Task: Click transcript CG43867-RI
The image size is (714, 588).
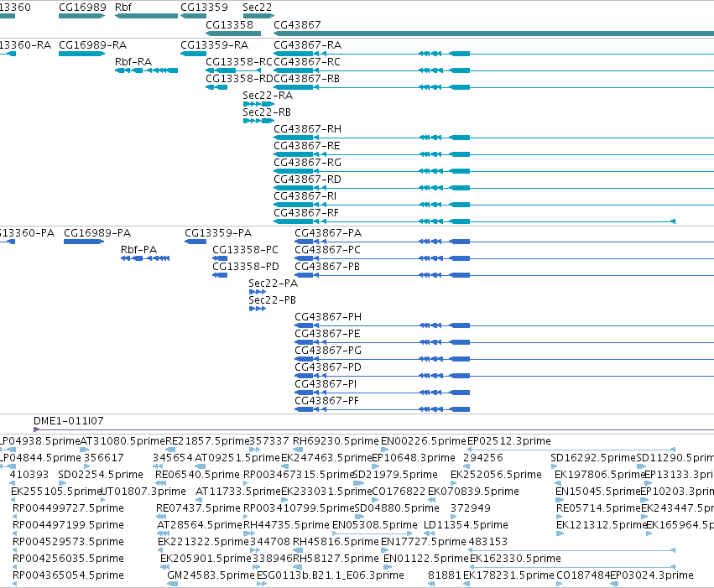Action: pos(305,195)
